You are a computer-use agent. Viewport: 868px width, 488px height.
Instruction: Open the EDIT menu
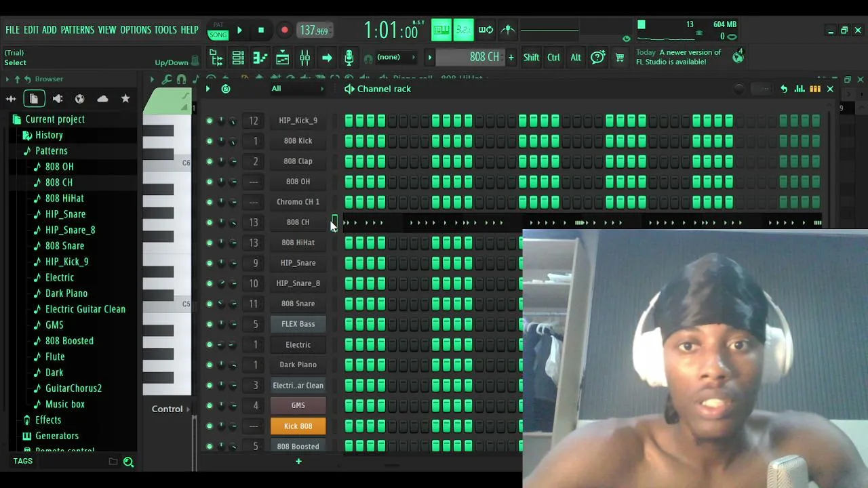[31, 30]
